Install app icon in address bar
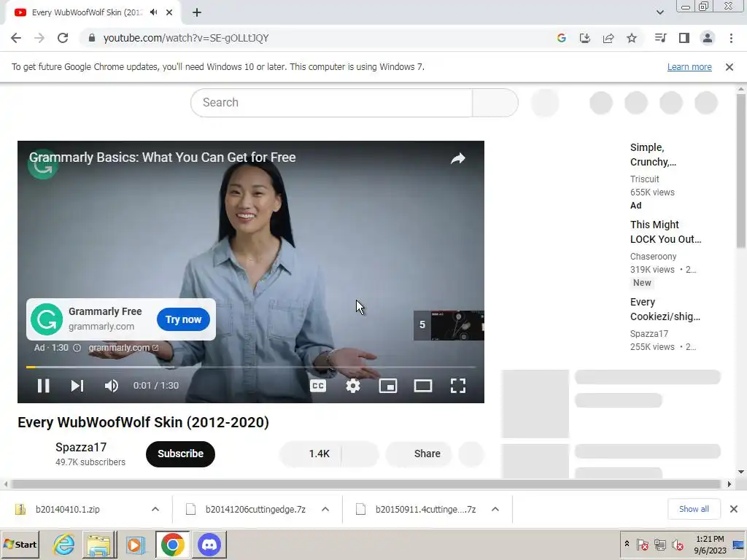 (585, 38)
